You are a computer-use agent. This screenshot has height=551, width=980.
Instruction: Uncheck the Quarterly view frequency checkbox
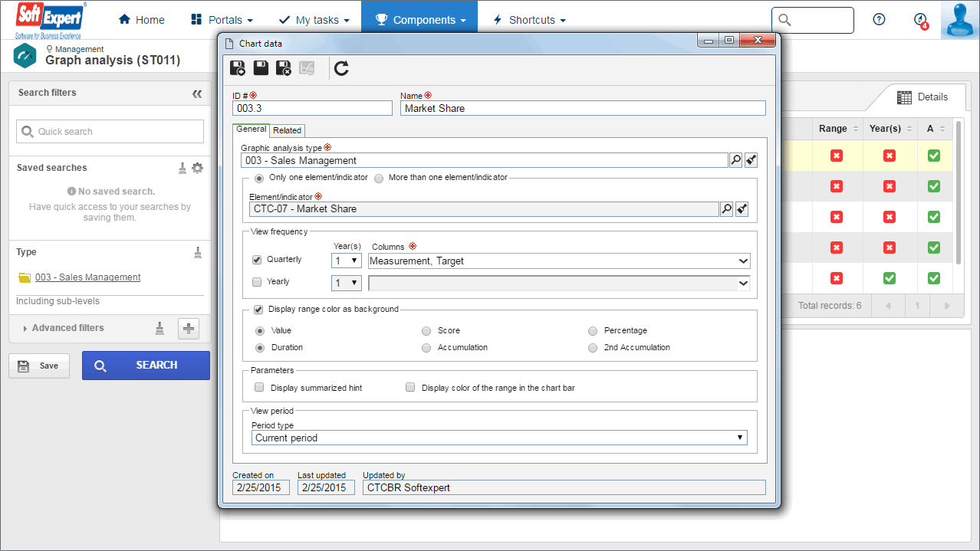click(257, 260)
